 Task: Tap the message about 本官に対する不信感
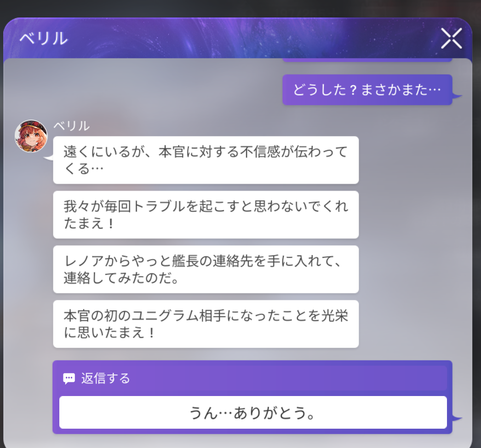point(206,160)
